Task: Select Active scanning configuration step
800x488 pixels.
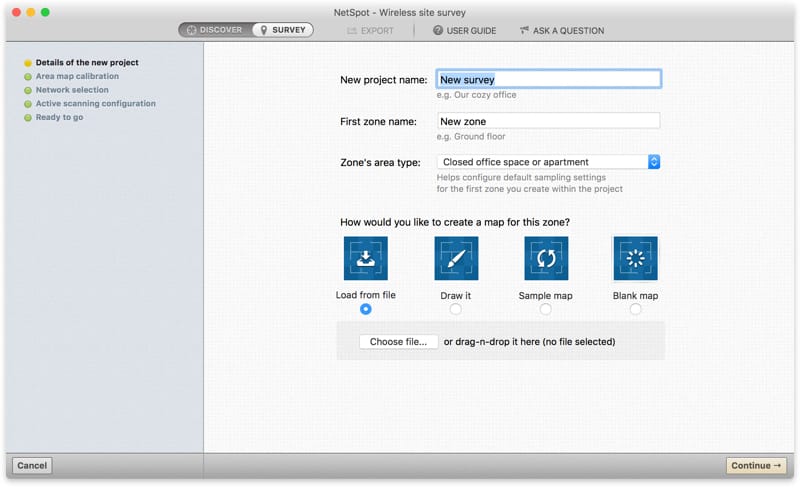Action: 95,103
